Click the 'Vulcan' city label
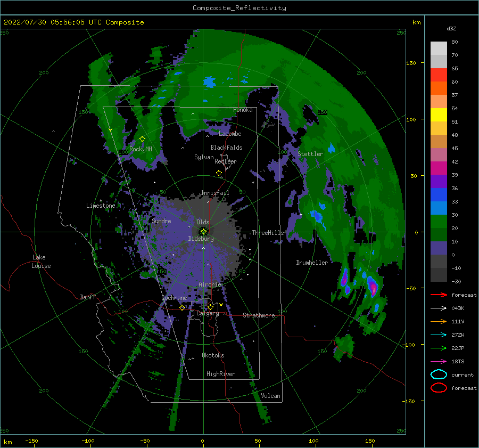Image resolution: width=479 pixels, height=448 pixels. pos(271,396)
